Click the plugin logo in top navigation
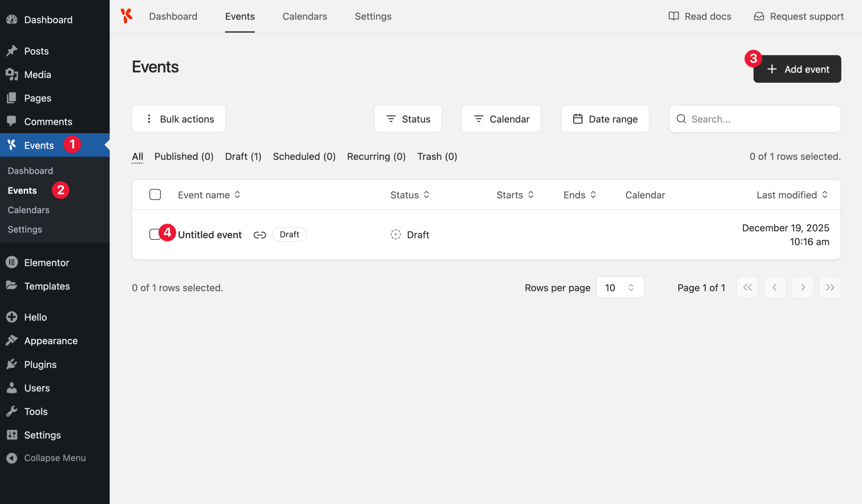The width and height of the screenshot is (862, 504). 126,16
